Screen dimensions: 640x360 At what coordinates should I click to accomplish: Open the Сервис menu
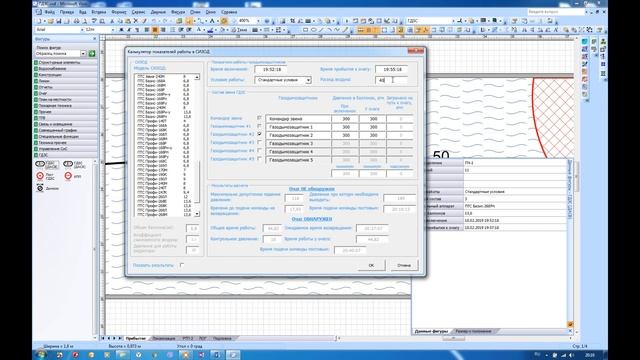138,12
